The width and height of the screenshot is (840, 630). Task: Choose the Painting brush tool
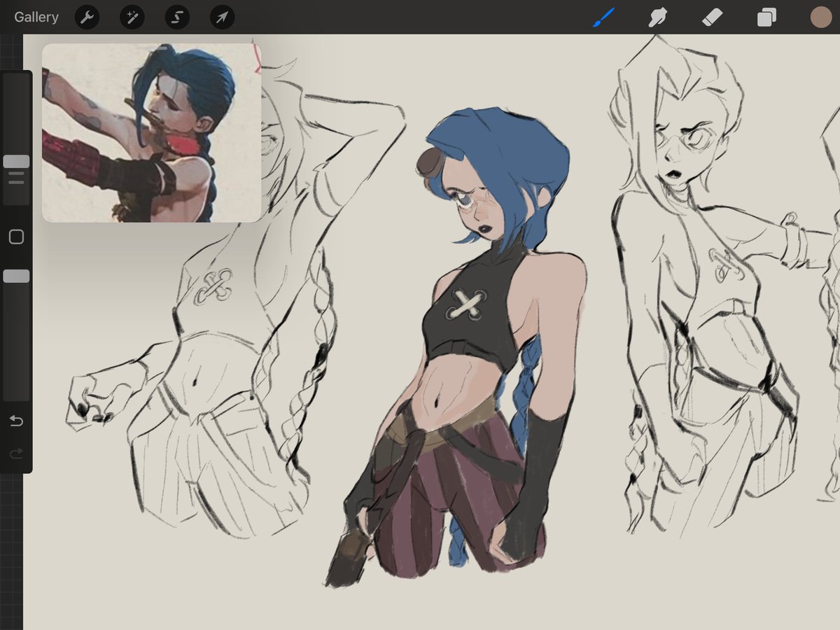[603, 17]
